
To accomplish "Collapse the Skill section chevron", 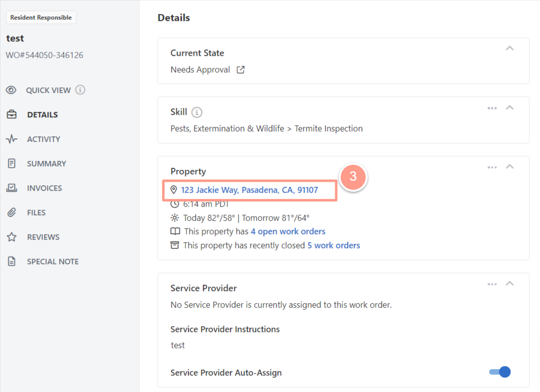I will coord(510,108).
